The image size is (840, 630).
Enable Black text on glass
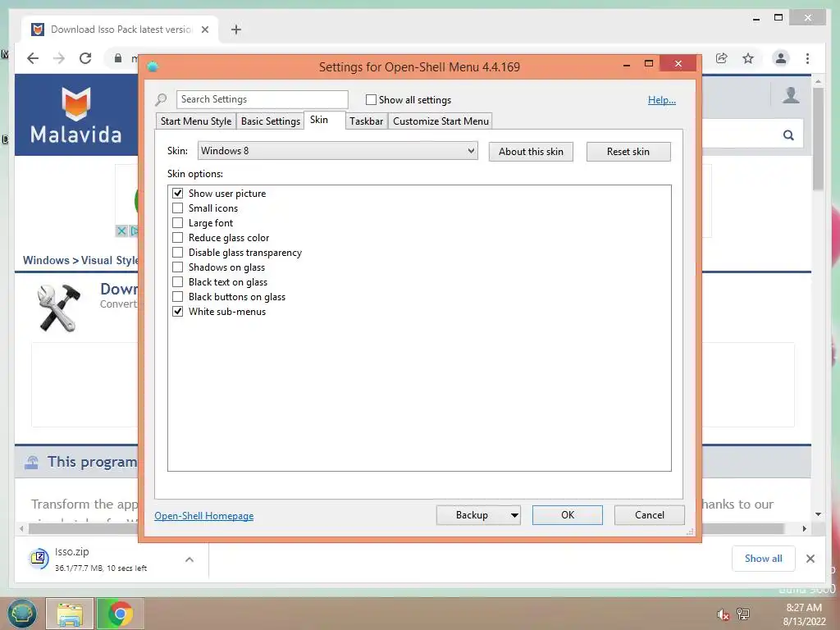tap(177, 282)
